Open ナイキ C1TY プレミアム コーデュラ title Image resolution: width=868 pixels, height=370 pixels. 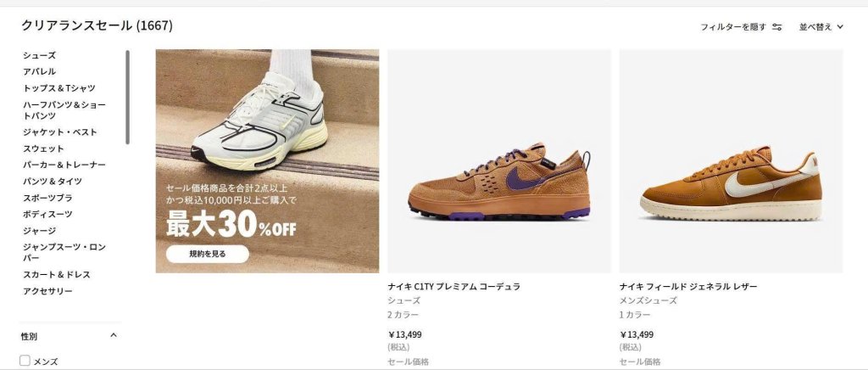(454, 286)
